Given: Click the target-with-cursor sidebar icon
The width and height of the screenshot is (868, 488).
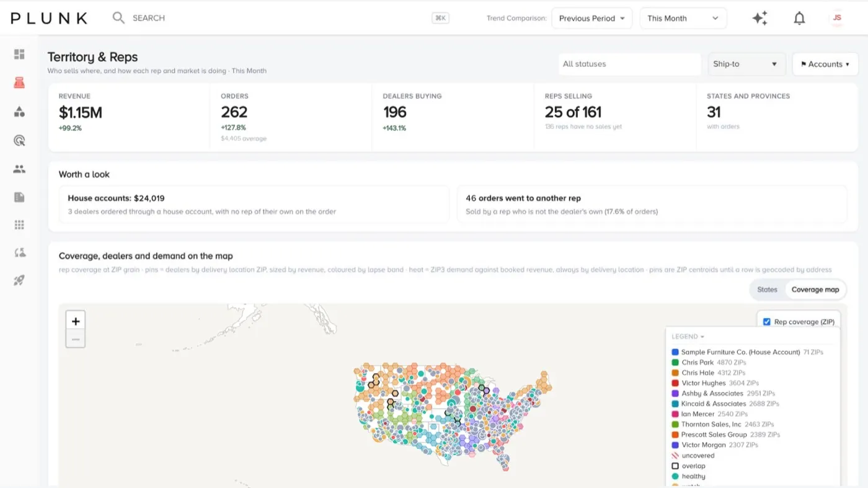Looking at the screenshot, I should [x=19, y=140].
